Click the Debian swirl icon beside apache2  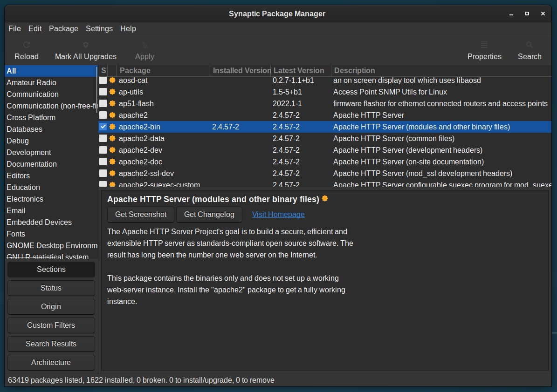click(112, 115)
